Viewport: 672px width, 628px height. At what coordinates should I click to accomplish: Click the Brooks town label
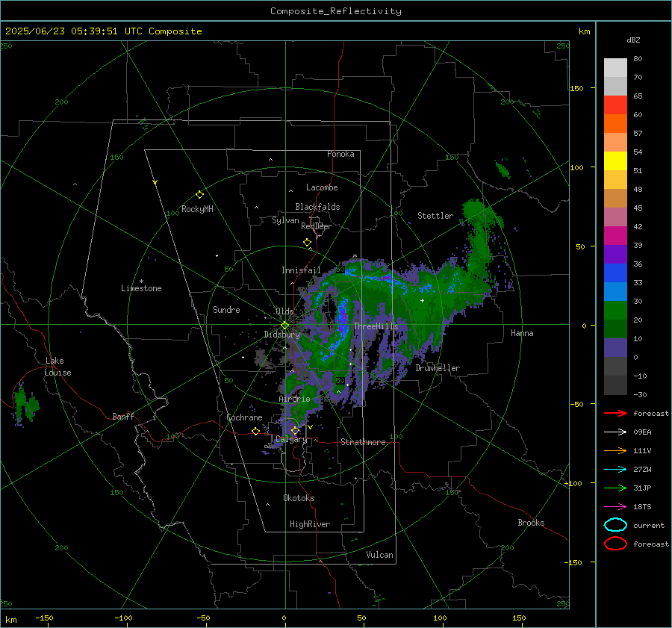pos(531,523)
